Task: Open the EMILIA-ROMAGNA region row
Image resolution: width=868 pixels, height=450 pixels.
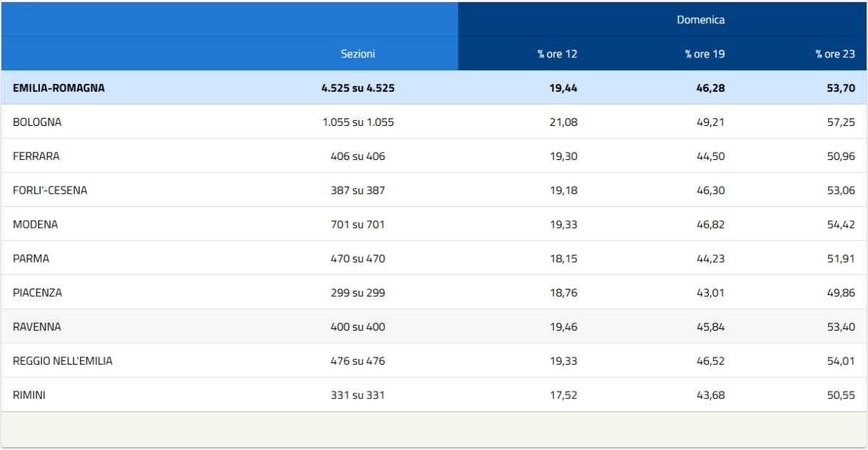Action: coord(59,88)
